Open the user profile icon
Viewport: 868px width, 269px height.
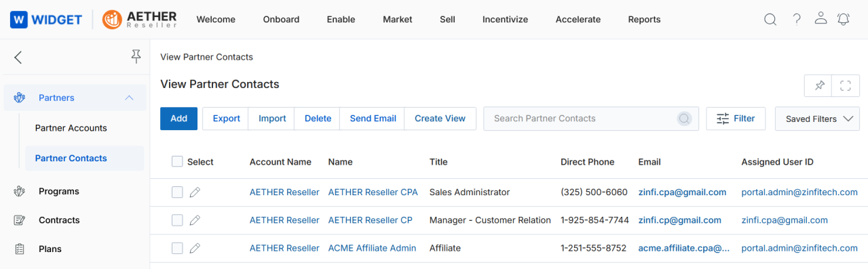point(820,18)
